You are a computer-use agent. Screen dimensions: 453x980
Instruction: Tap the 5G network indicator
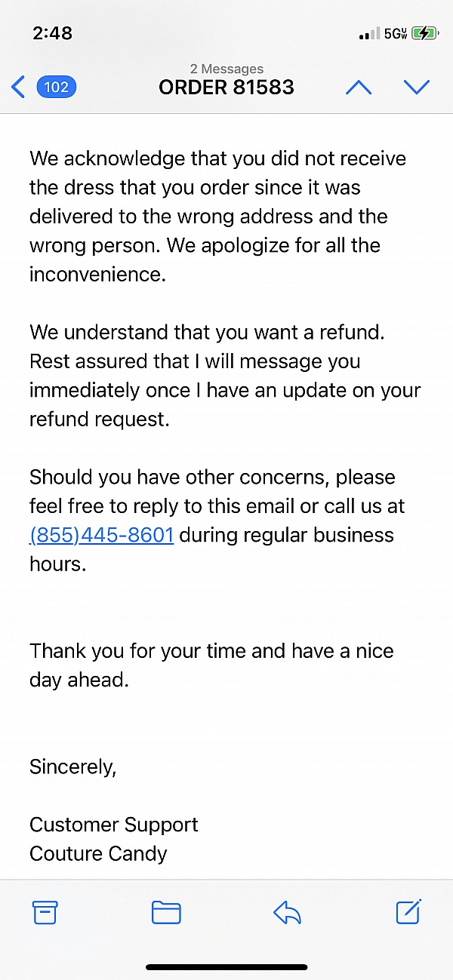tap(396, 34)
